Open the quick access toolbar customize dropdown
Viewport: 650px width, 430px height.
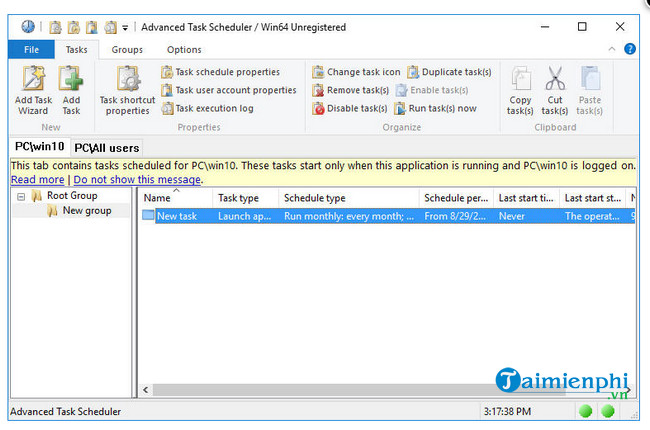(x=125, y=28)
